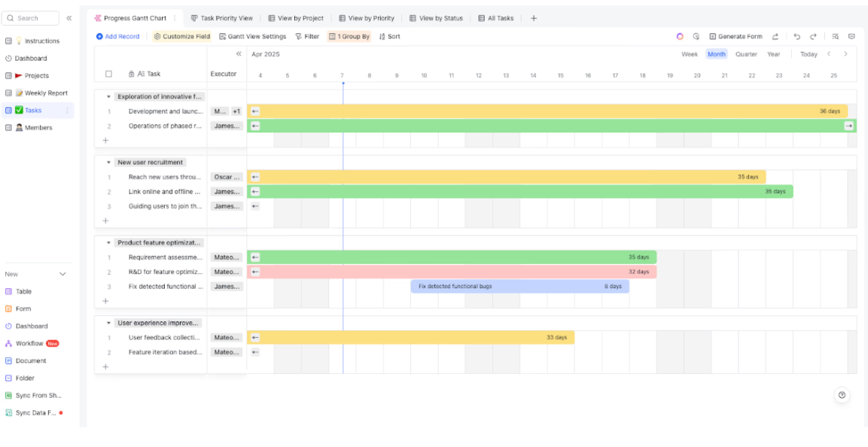Select Month timeline scale
868x447 pixels.
pyautogui.click(x=717, y=54)
